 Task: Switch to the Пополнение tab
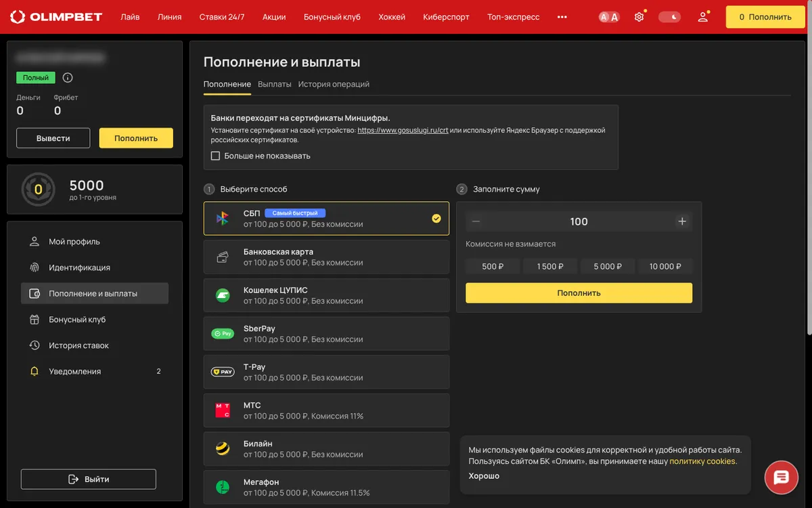point(227,84)
